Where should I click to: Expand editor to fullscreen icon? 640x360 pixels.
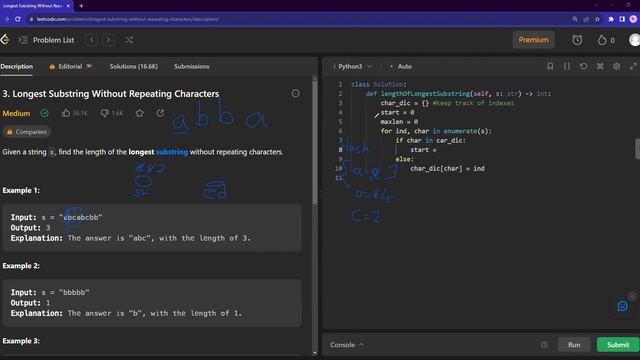633,66
